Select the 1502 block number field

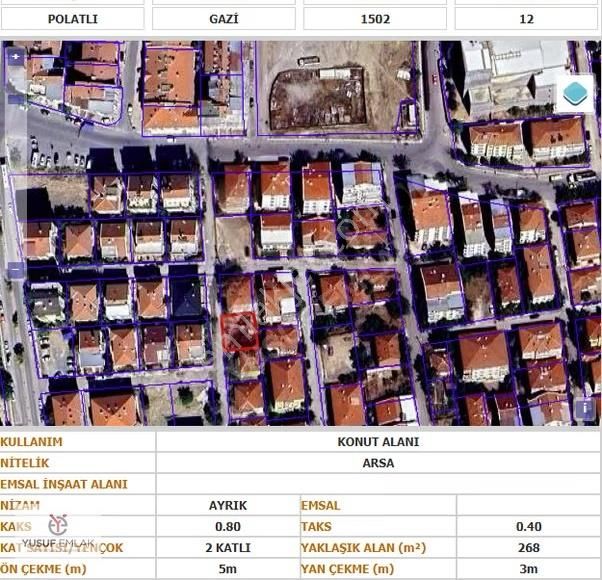(376, 18)
